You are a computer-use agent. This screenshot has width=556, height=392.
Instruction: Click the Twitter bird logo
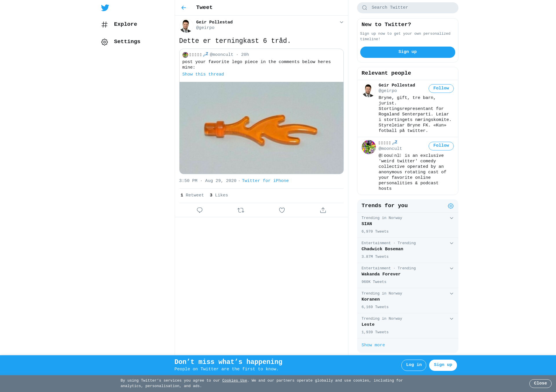click(105, 8)
